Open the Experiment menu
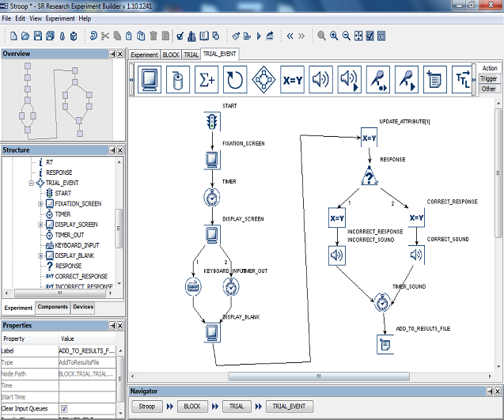Screen dimensions: 504x420 [60, 18]
